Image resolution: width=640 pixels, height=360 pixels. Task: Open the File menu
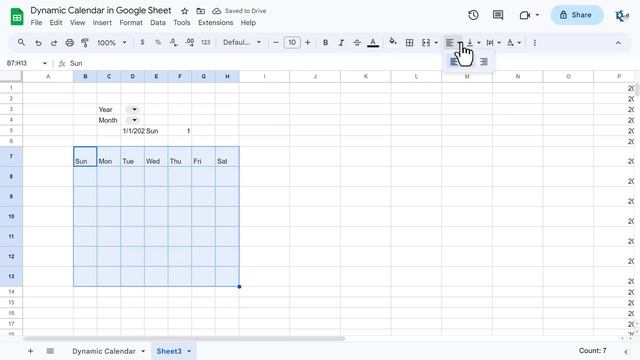36,22
